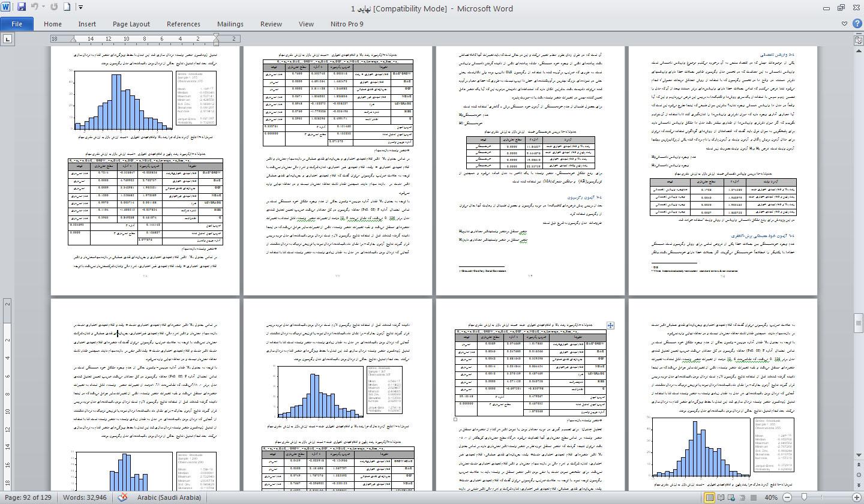
Task: Click the 40% zoom level button
Action: tap(771, 497)
